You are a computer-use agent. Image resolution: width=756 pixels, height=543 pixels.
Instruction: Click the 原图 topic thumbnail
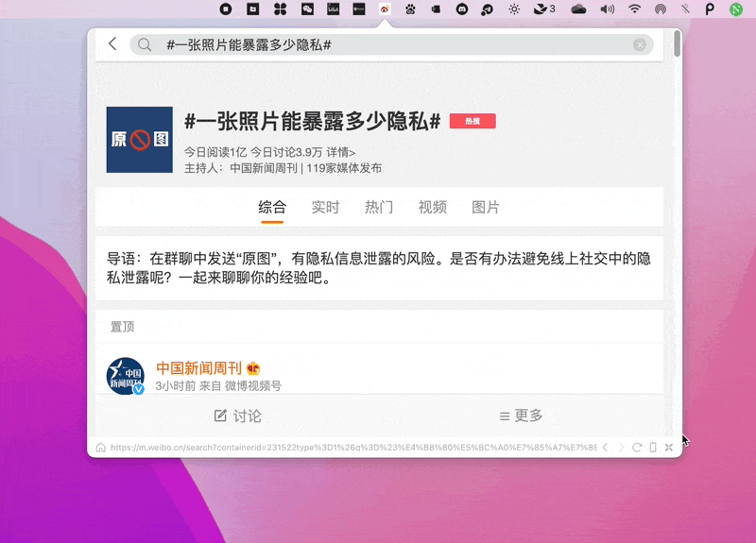click(139, 139)
